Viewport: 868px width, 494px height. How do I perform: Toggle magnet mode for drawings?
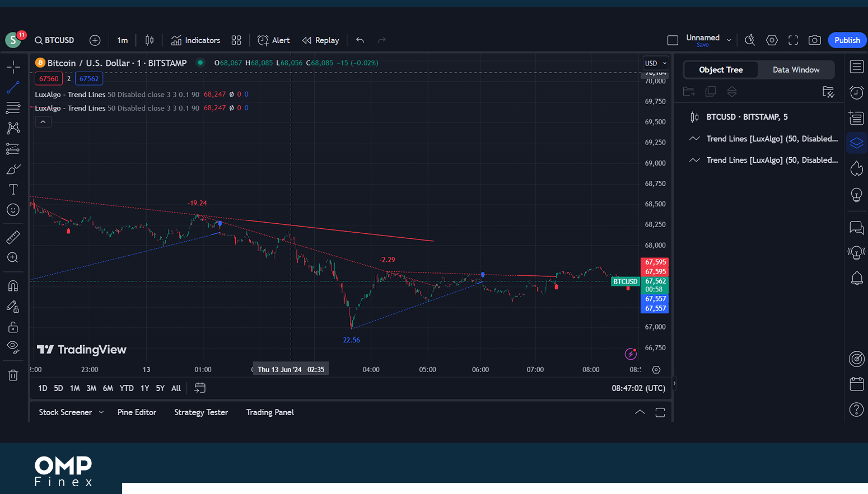13,286
